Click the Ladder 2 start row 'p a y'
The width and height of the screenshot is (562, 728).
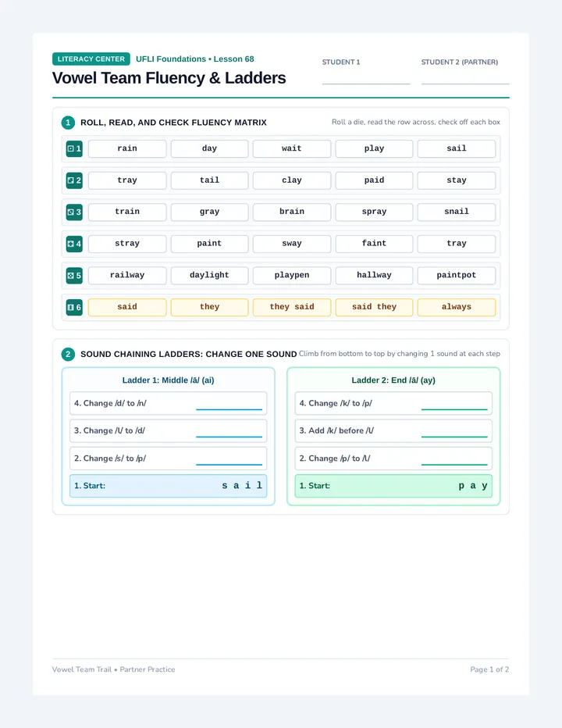pos(393,486)
